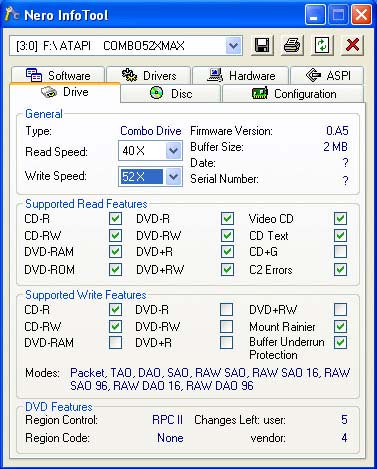
Task: Toggle the C2 Errors checkbox
Action: (x=340, y=269)
